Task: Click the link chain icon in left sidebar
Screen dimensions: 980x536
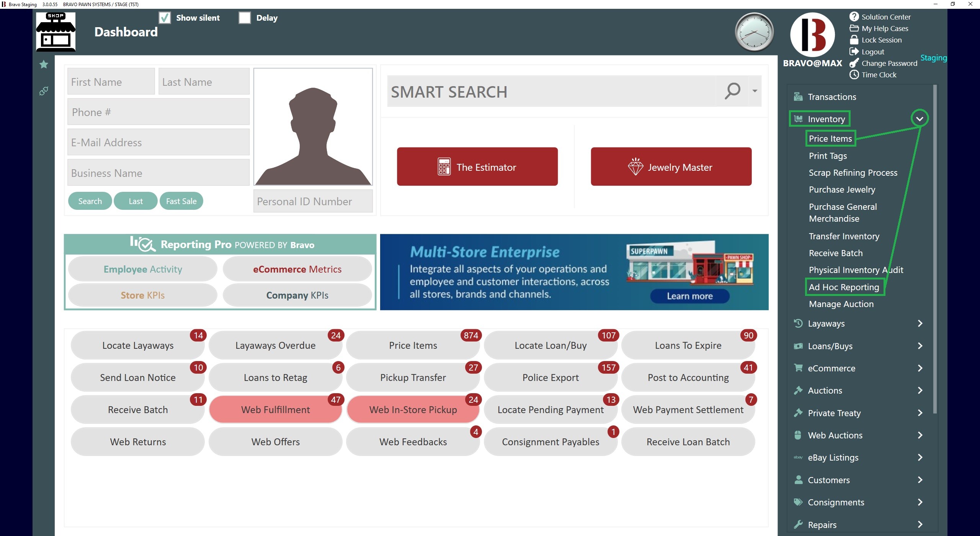Action: point(44,91)
